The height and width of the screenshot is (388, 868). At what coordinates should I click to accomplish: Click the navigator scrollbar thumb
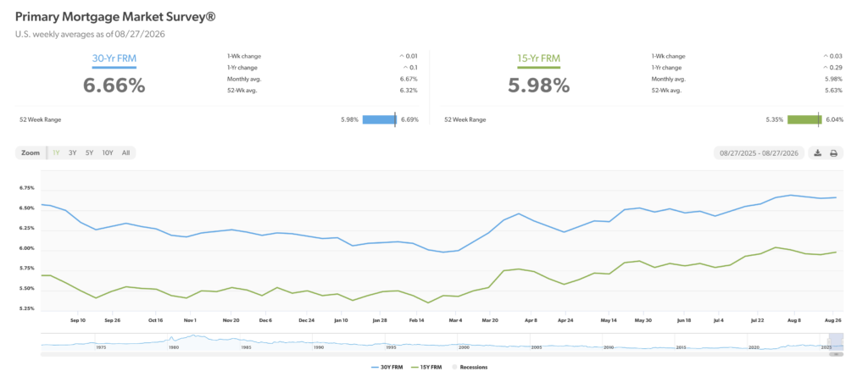835,354
